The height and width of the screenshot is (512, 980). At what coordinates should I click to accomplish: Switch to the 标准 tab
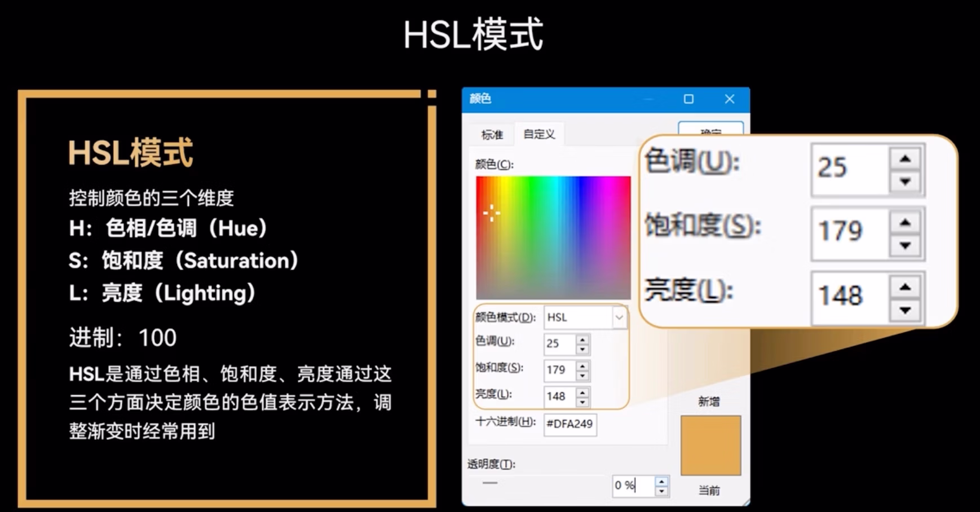492,135
